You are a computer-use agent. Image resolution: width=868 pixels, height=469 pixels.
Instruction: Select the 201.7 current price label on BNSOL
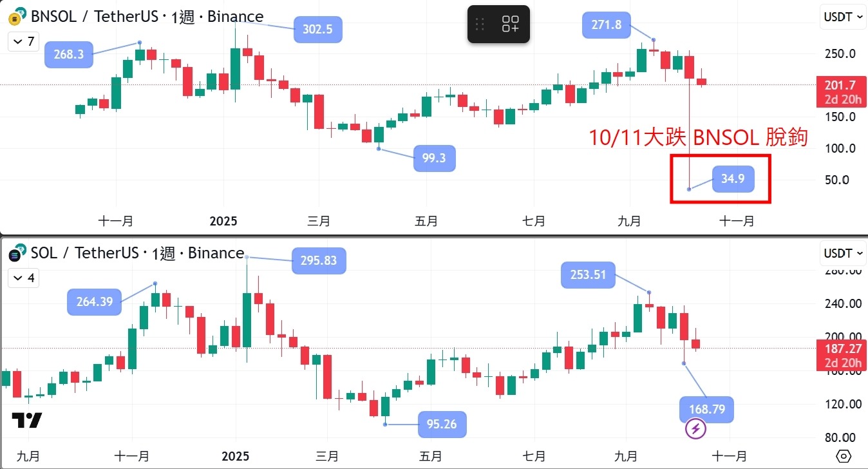point(841,91)
